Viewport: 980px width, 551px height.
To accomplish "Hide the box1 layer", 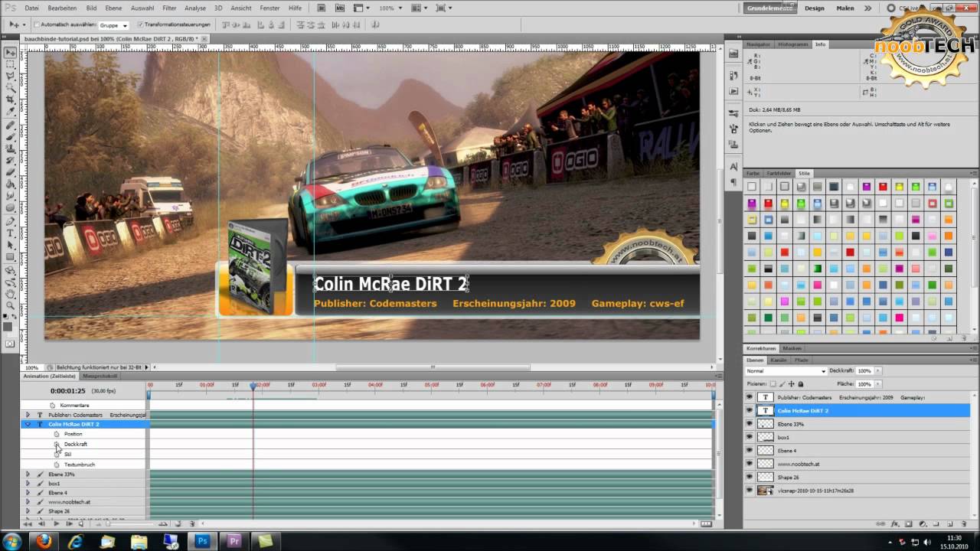I will coord(750,437).
